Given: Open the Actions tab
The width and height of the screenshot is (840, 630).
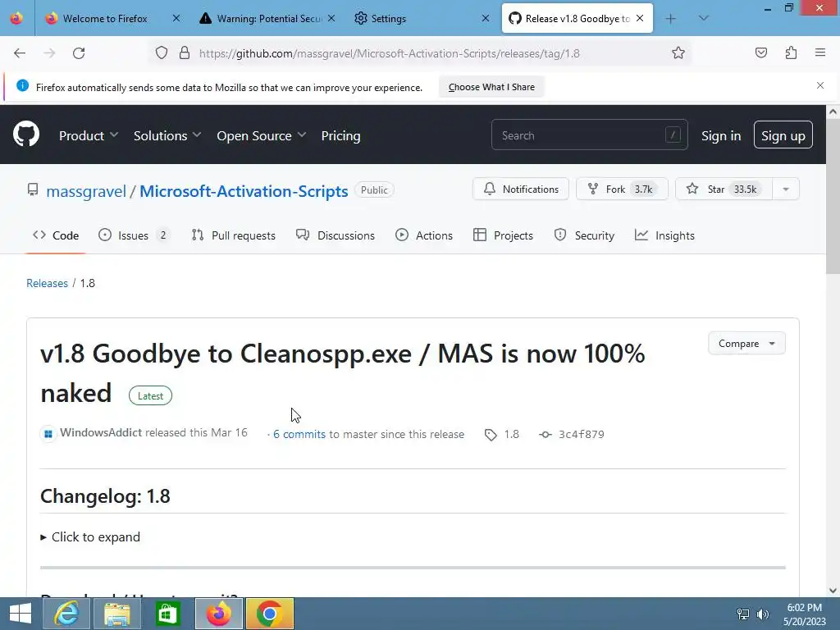Looking at the screenshot, I should pos(424,235).
